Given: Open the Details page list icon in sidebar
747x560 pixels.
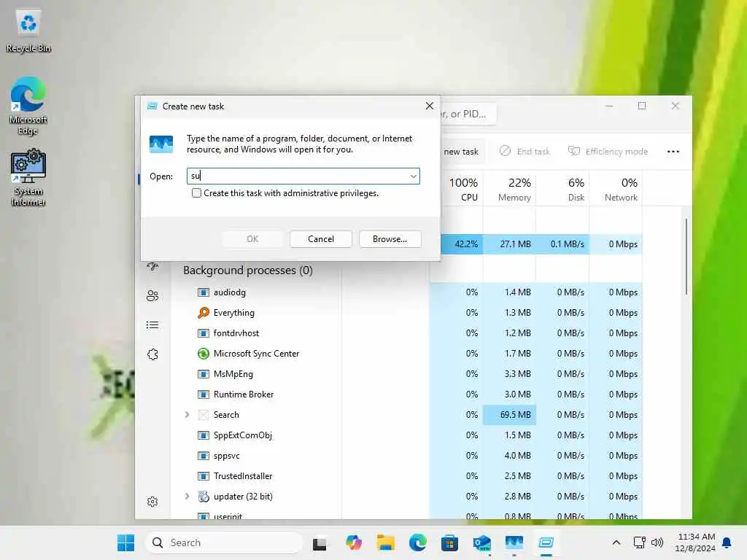Looking at the screenshot, I should (x=152, y=325).
